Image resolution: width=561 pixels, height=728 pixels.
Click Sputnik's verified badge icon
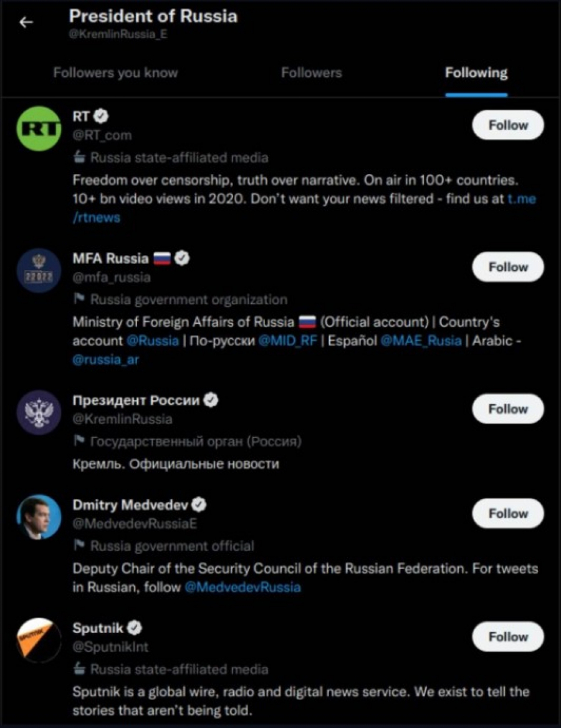coord(135,628)
